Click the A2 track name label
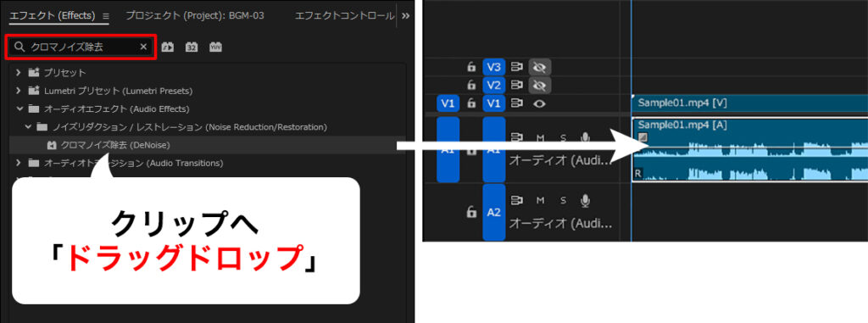Viewport: 868px width, 323px height. coord(560,224)
